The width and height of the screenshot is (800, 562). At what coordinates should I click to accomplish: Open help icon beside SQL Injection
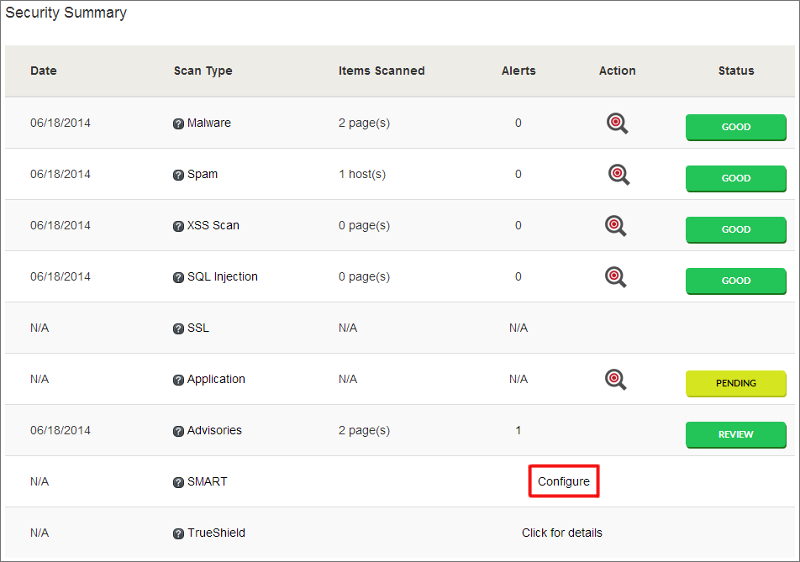click(x=179, y=277)
